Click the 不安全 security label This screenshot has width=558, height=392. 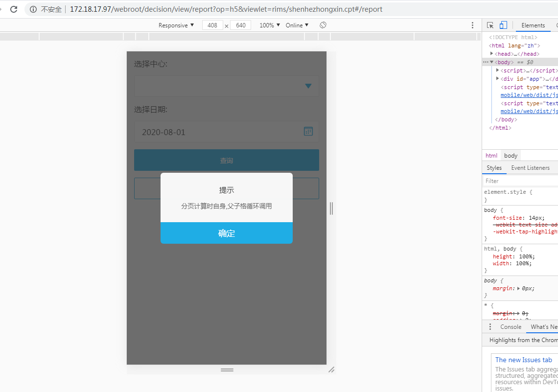click(51, 9)
